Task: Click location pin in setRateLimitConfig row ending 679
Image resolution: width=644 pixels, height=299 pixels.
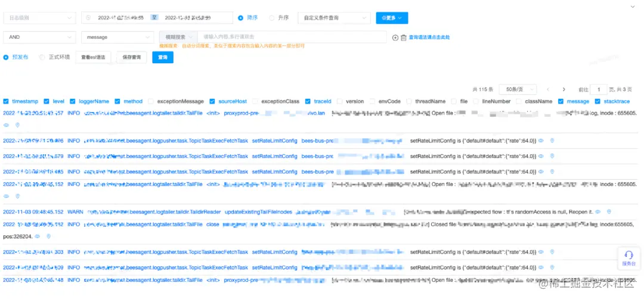Action: (x=552, y=156)
